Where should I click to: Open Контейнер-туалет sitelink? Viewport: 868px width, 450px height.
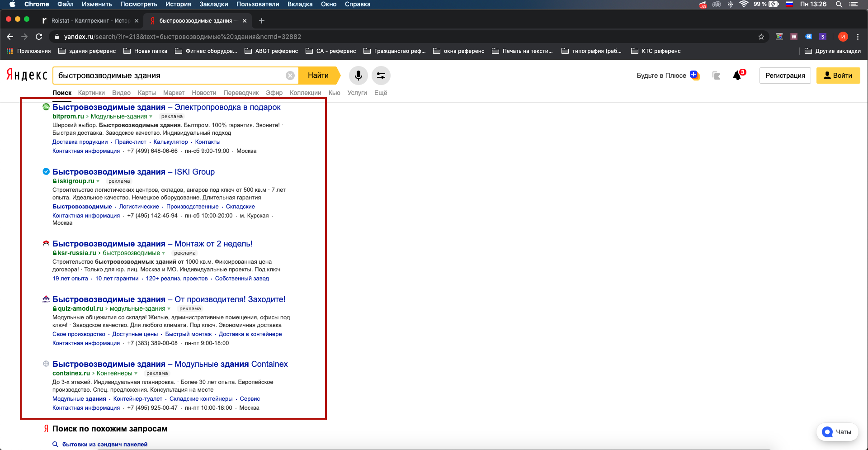[x=138, y=399]
